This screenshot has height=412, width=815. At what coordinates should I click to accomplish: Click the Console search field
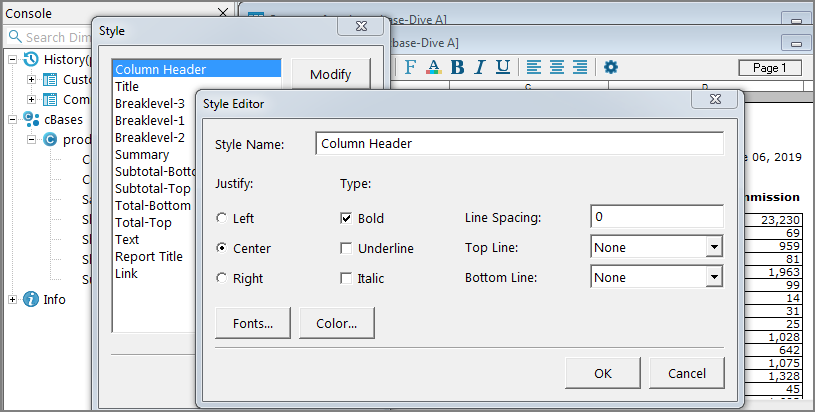pyautogui.click(x=49, y=37)
